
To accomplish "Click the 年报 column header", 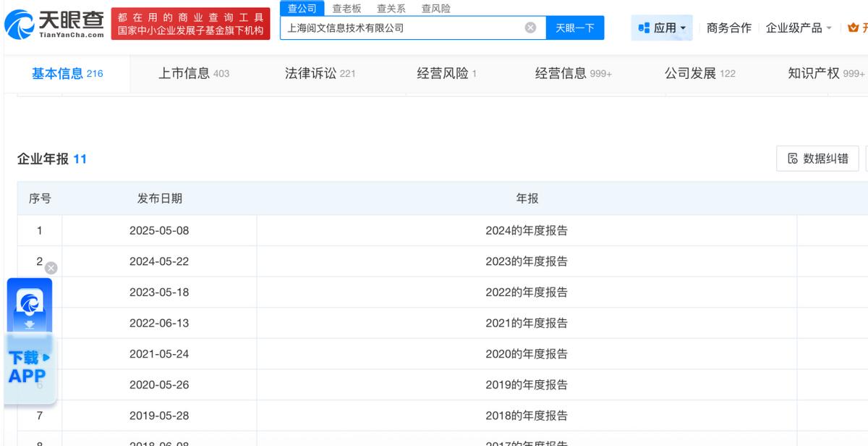I will tap(527, 198).
